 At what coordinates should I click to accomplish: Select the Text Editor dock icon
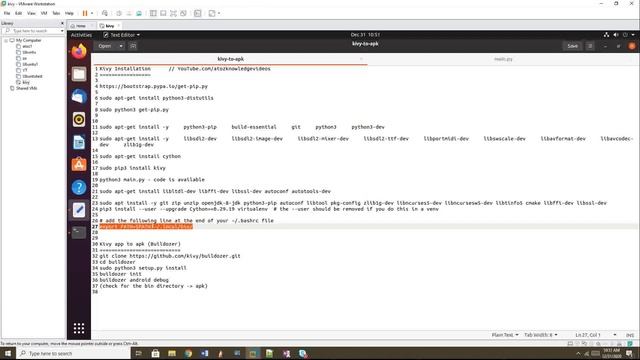pos(79,210)
